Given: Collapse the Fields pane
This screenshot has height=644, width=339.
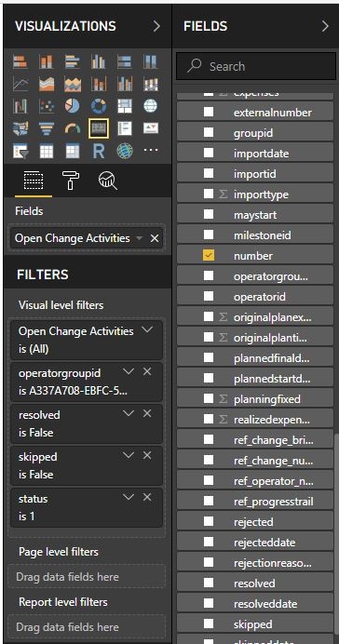Looking at the screenshot, I should 325,26.
